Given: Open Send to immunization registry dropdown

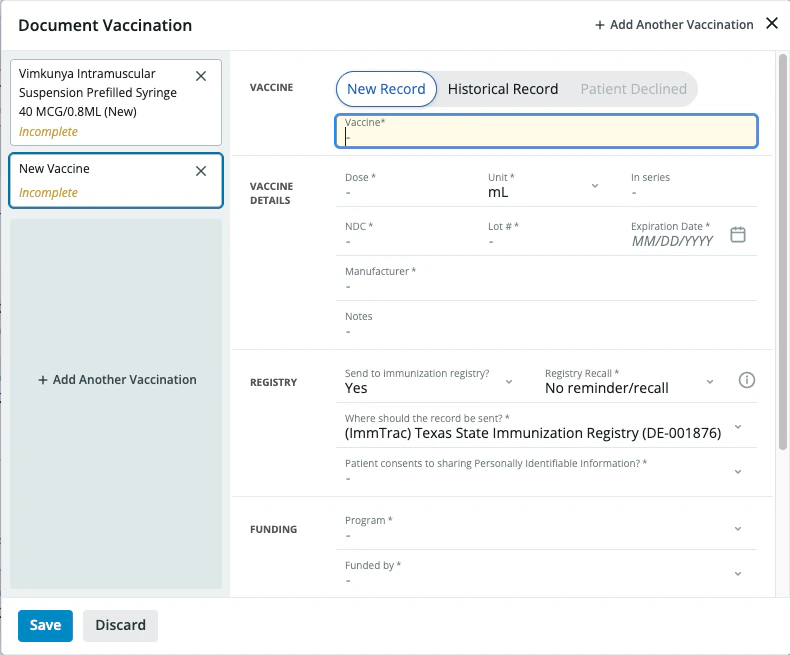Looking at the screenshot, I should [x=429, y=381].
